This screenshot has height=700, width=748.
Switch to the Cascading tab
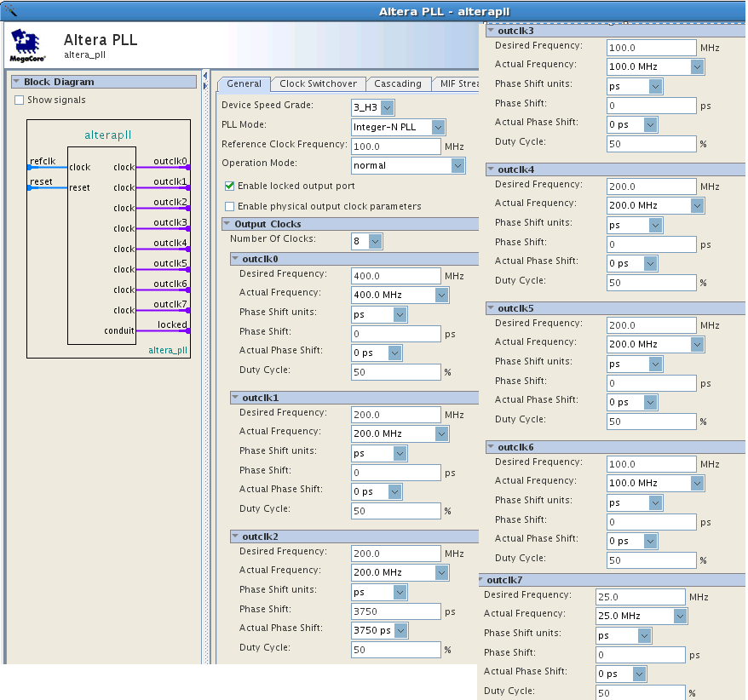[x=397, y=83]
